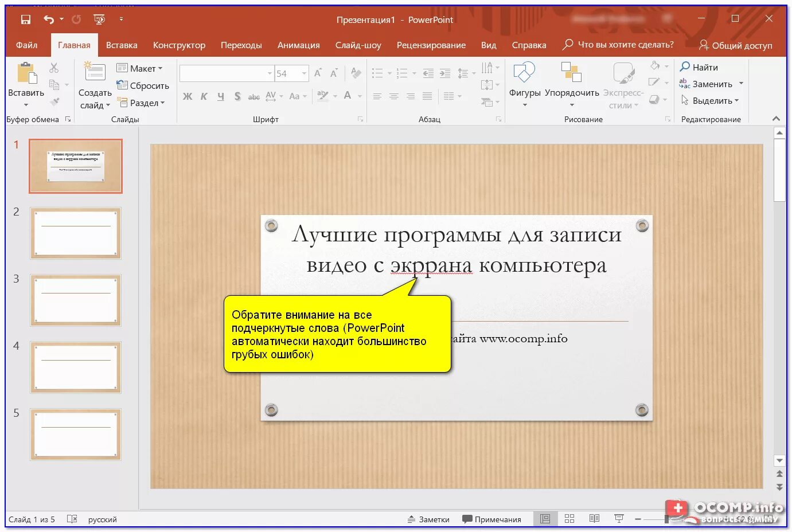Center align text
The height and width of the screenshot is (532, 792).
point(394,96)
